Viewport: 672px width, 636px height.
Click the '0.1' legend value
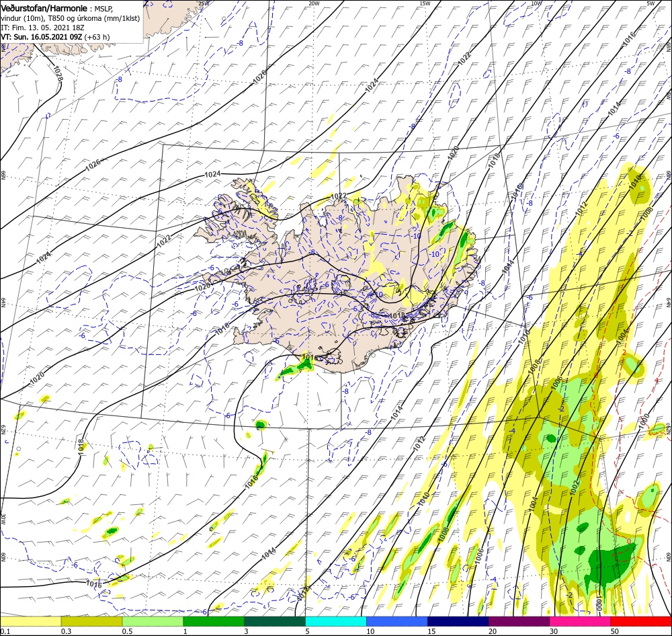pyautogui.click(x=5, y=631)
